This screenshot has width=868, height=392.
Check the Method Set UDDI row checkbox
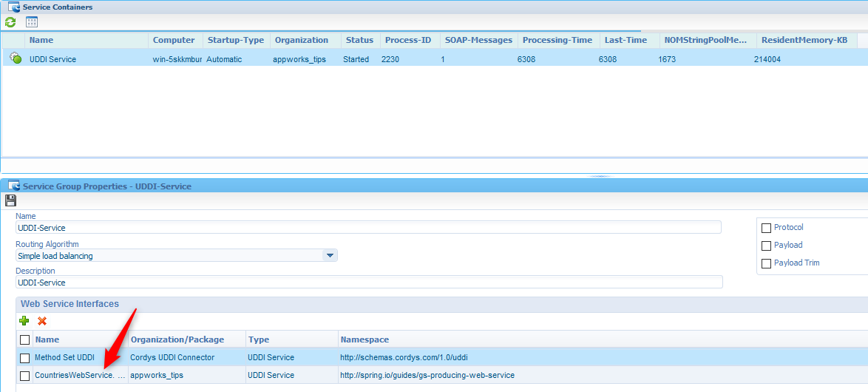click(25, 358)
